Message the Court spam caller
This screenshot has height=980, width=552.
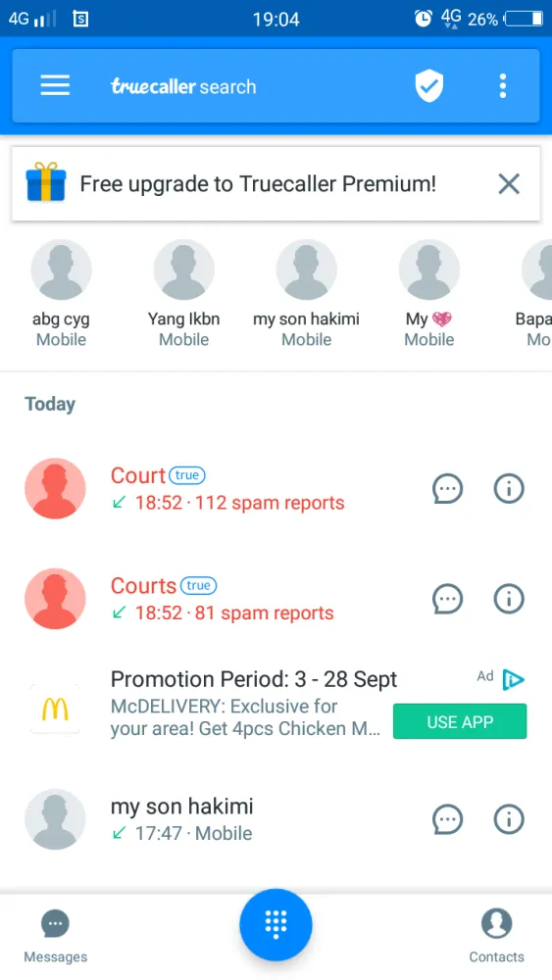point(448,489)
